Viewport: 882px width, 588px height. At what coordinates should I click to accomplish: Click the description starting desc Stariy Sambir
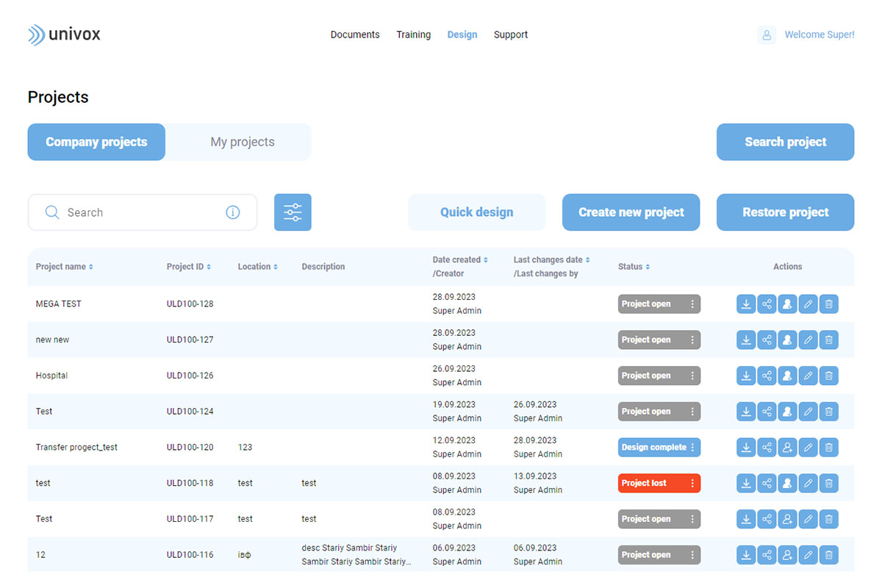click(x=356, y=555)
